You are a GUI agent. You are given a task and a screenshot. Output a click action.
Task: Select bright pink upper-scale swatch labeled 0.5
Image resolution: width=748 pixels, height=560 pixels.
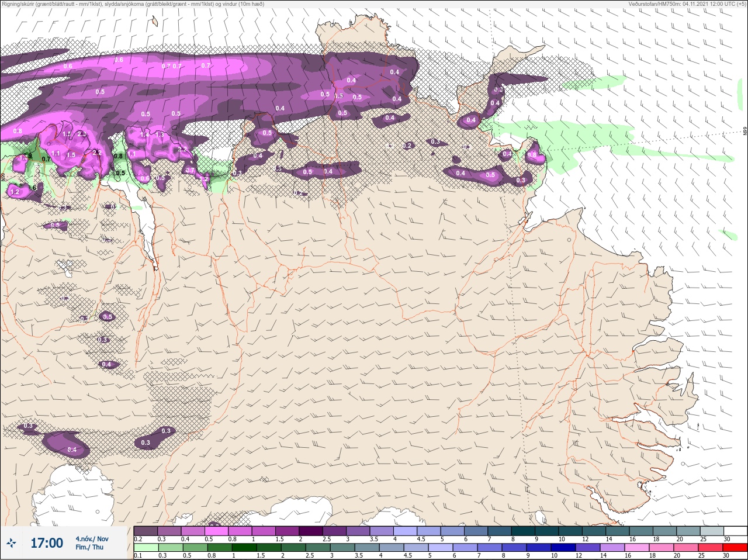pos(216,531)
